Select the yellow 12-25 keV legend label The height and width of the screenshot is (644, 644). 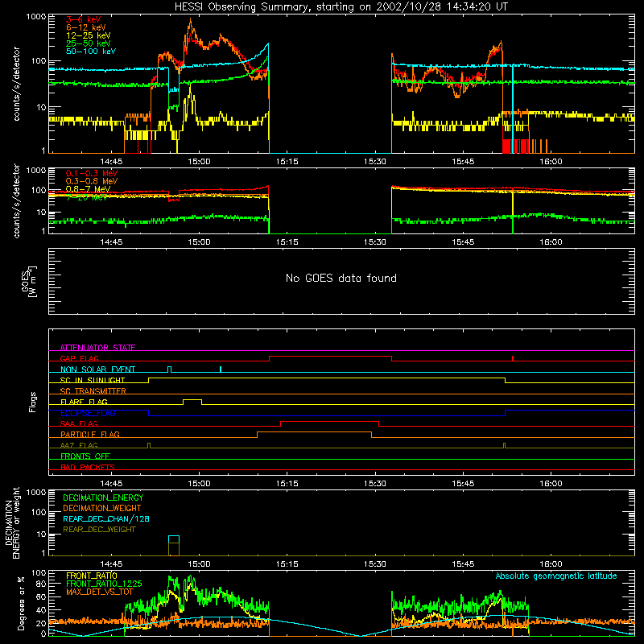tap(88, 35)
